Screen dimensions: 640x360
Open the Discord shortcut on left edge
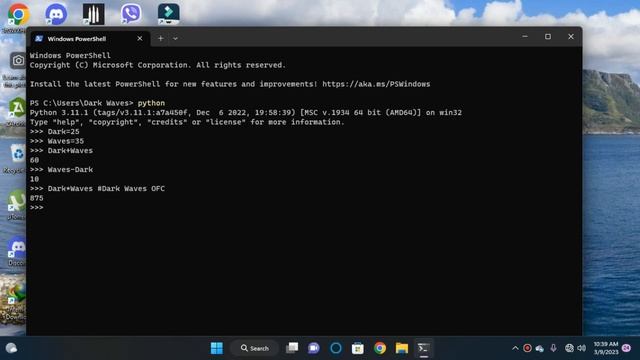18,247
